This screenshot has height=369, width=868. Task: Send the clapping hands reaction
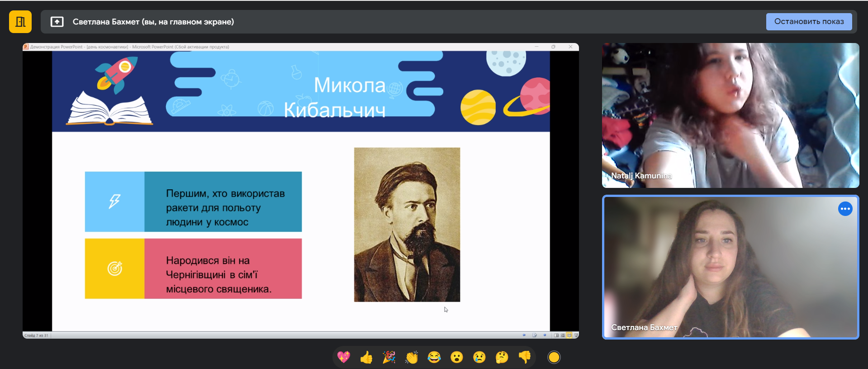point(412,357)
